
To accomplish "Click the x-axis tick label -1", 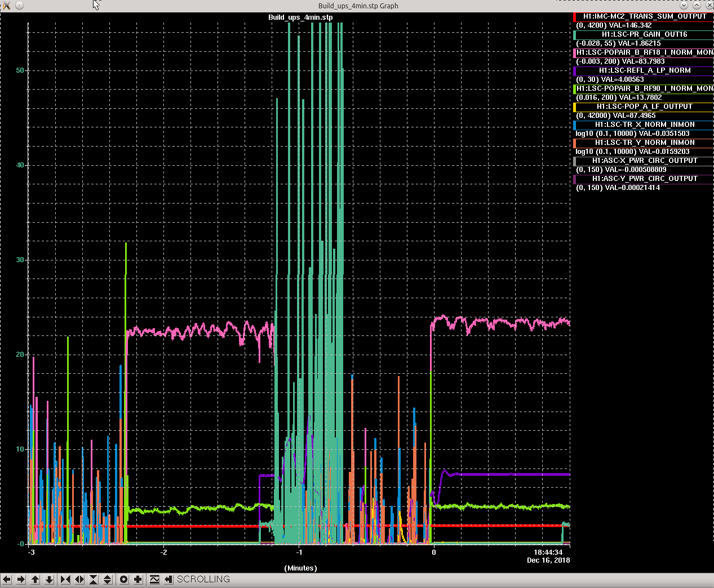I will (x=299, y=552).
